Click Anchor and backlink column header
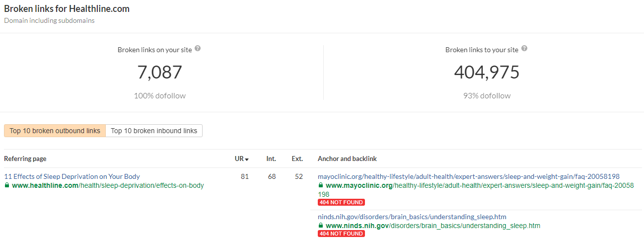This screenshot has height=239, width=644. (347, 159)
